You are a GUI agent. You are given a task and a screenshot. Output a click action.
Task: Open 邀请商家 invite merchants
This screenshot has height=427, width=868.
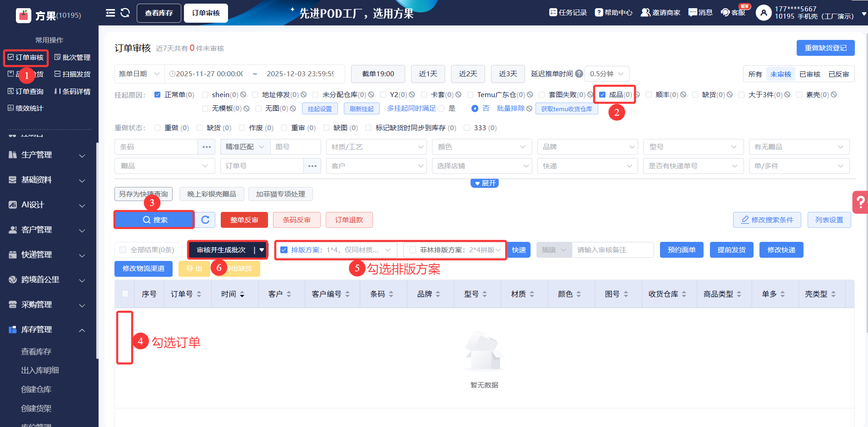[x=660, y=13]
